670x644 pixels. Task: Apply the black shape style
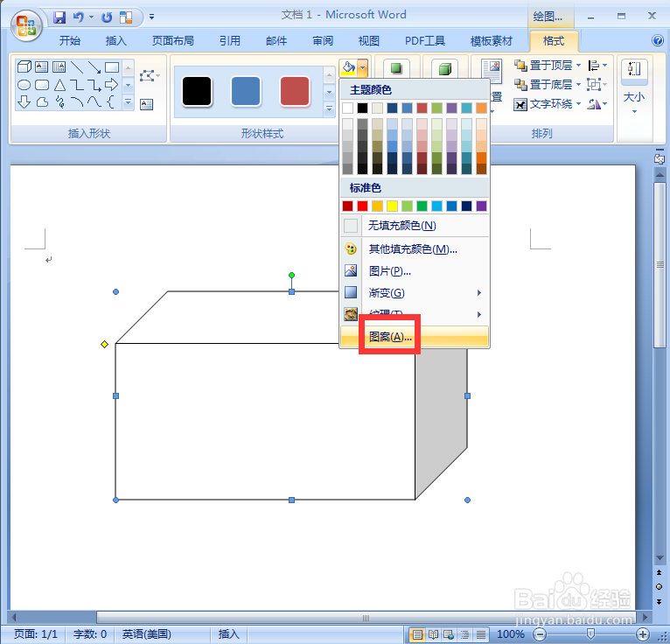[197, 91]
